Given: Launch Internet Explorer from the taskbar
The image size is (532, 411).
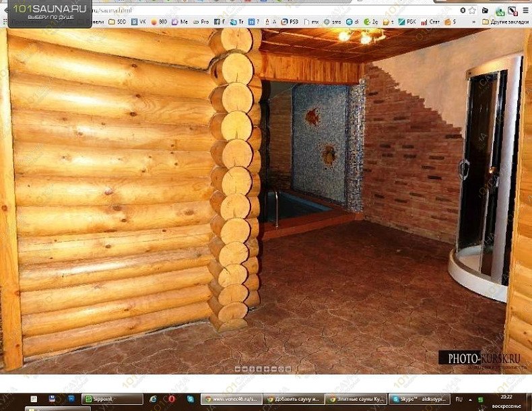Looking at the screenshot, I should (154, 399).
